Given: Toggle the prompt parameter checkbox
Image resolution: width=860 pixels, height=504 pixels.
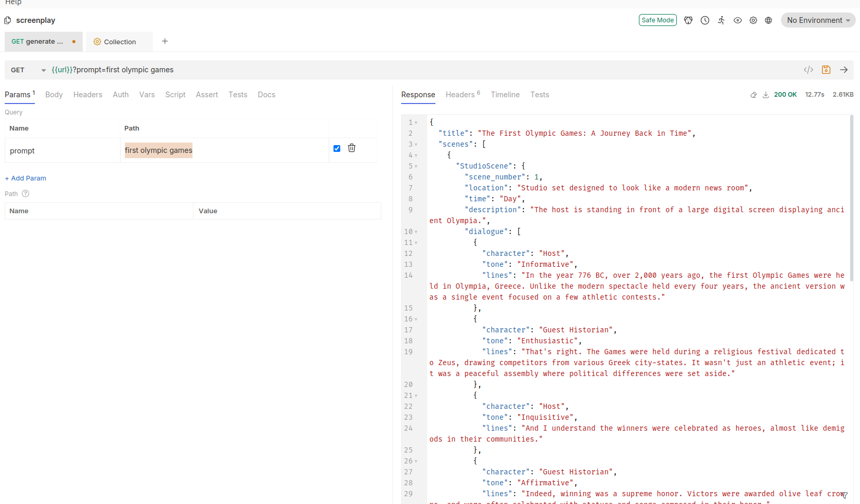Looking at the screenshot, I should click(x=337, y=148).
